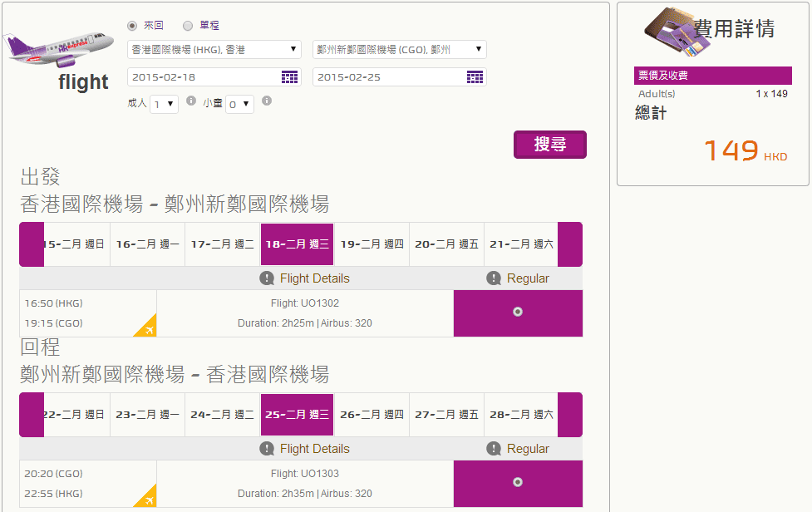Click info icon next to children count
The image size is (812, 512).
pyautogui.click(x=267, y=101)
